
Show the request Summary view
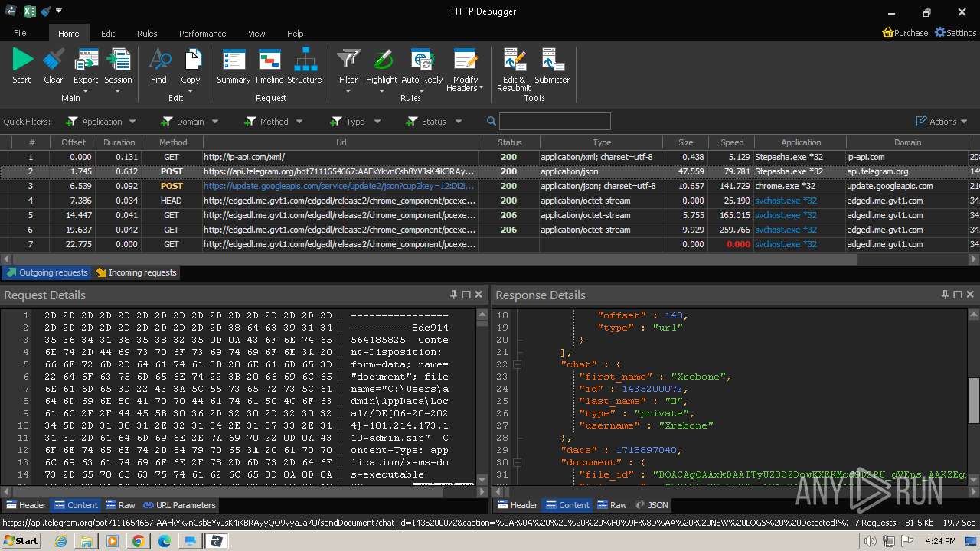coord(234,66)
